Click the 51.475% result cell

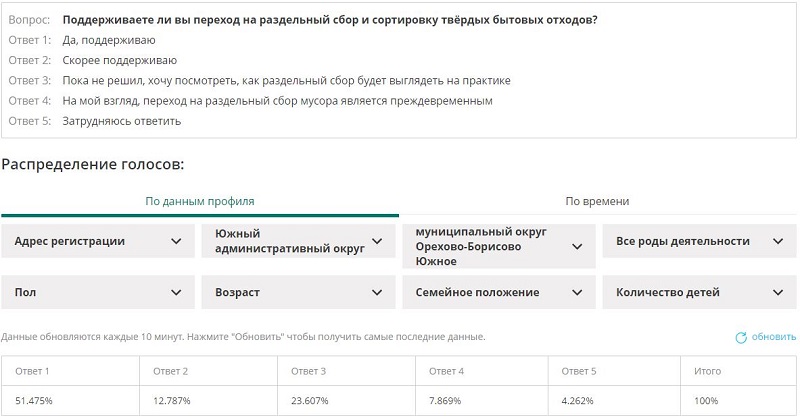[34, 400]
